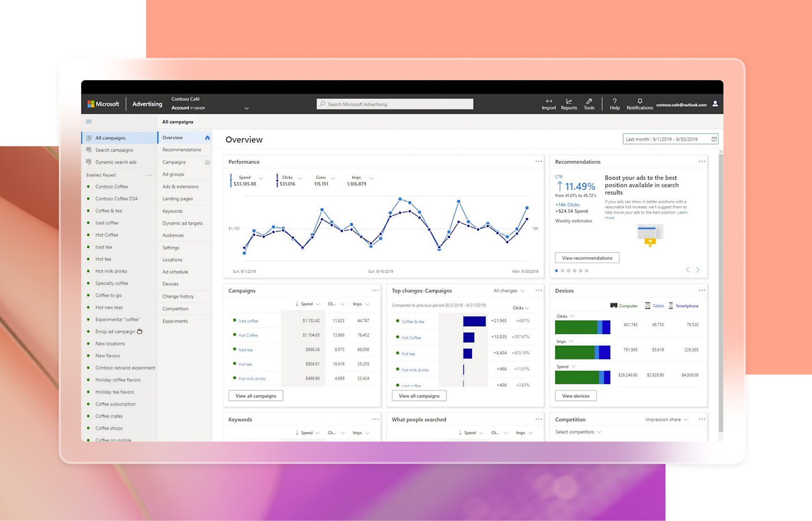Open Keywords card more options ellipsis
Viewport: 812px width, 521px height.
click(x=376, y=419)
